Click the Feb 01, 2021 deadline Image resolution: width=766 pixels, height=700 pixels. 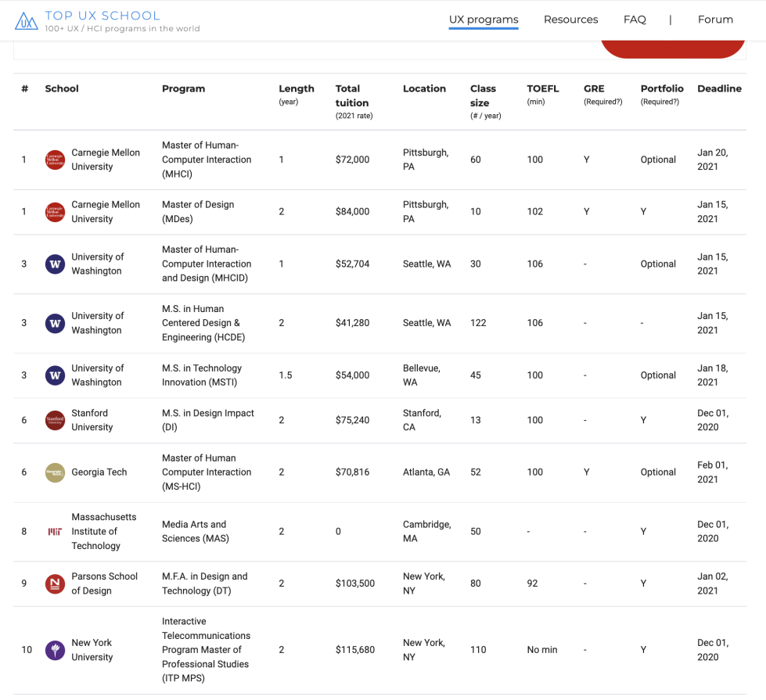(713, 472)
